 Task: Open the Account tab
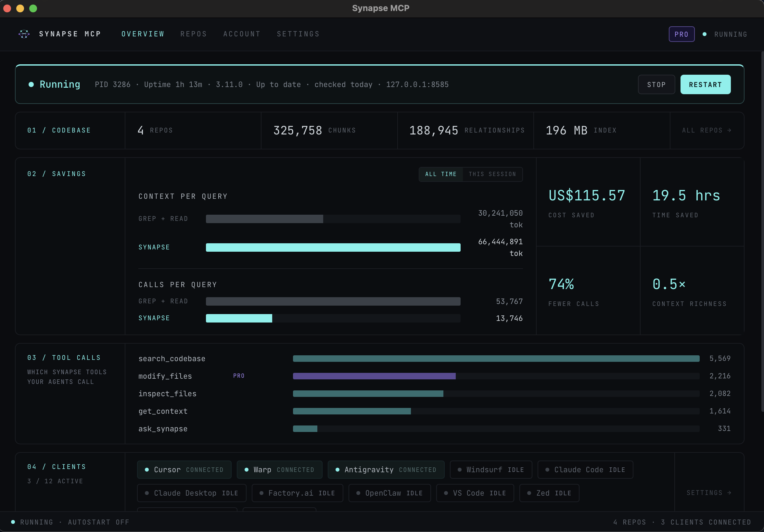[242, 34]
